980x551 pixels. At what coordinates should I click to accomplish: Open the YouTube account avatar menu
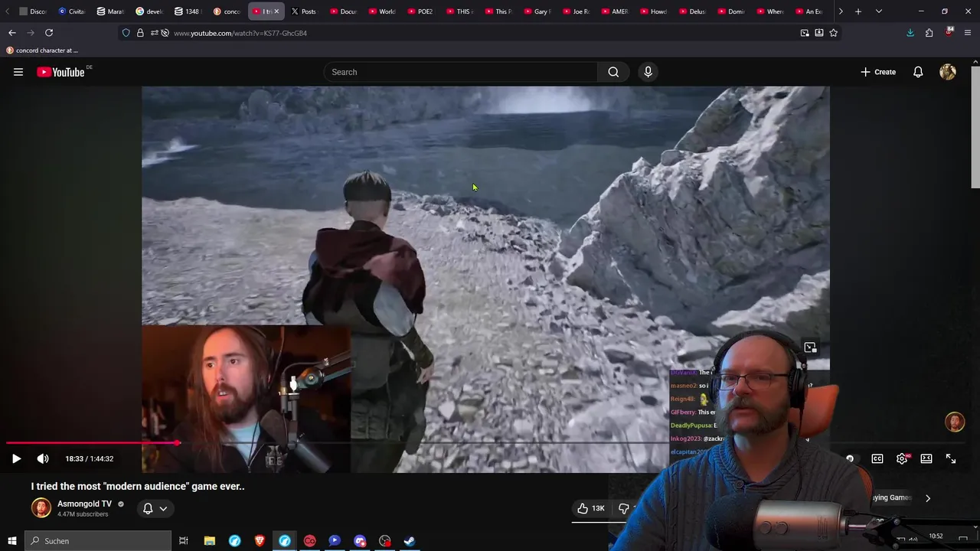click(x=948, y=72)
